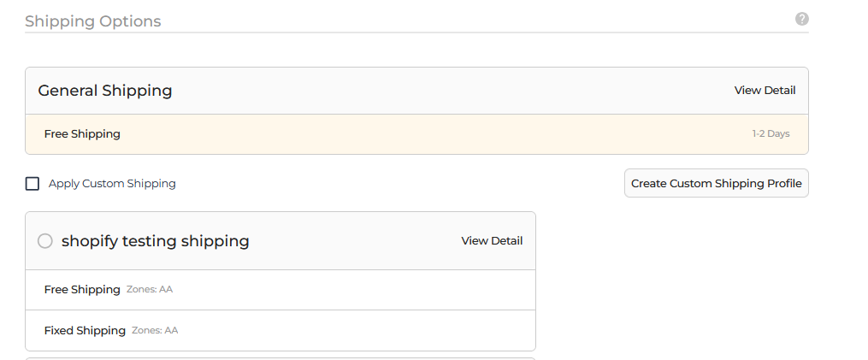The width and height of the screenshot is (868, 360).
Task: Click Zones: AA beside Fixed Shipping
Action: pyautogui.click(x=155, y=331)
